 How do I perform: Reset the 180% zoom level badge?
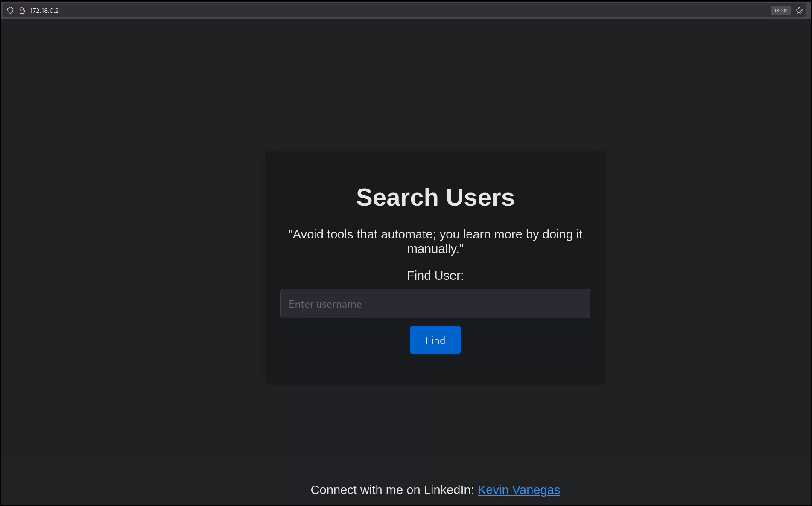(x=780, y=10)
